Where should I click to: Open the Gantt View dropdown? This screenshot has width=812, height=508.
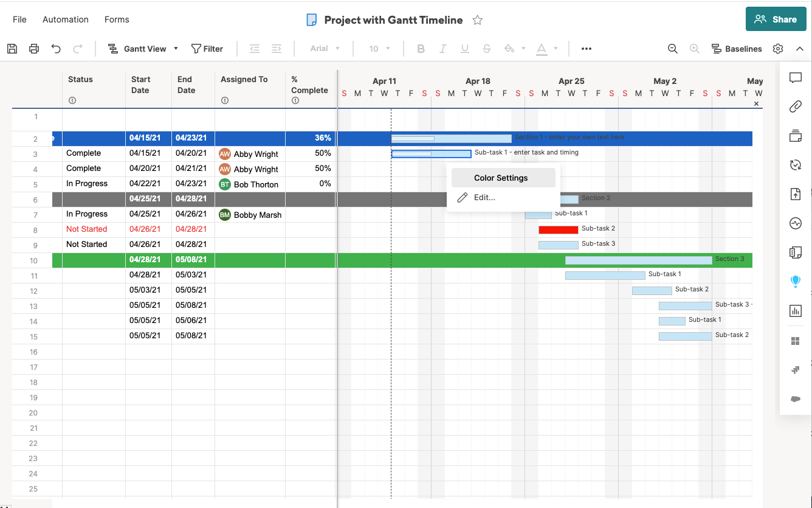[x=143, y=49]
